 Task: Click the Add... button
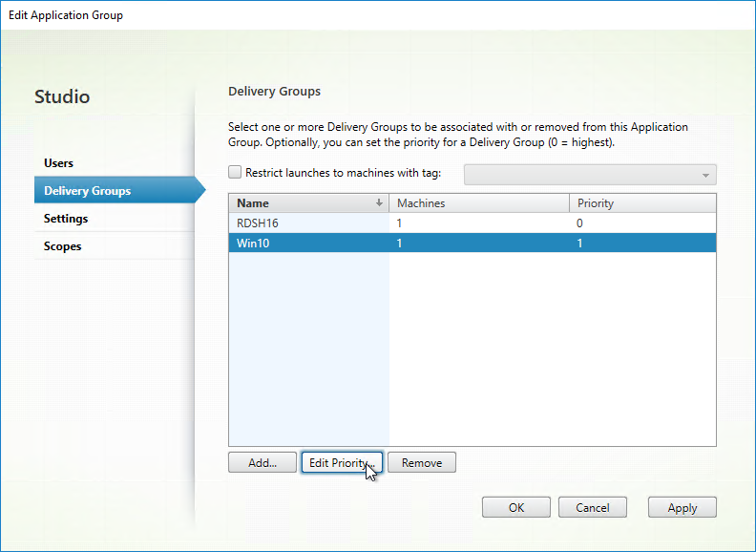[x=262, y=462]
